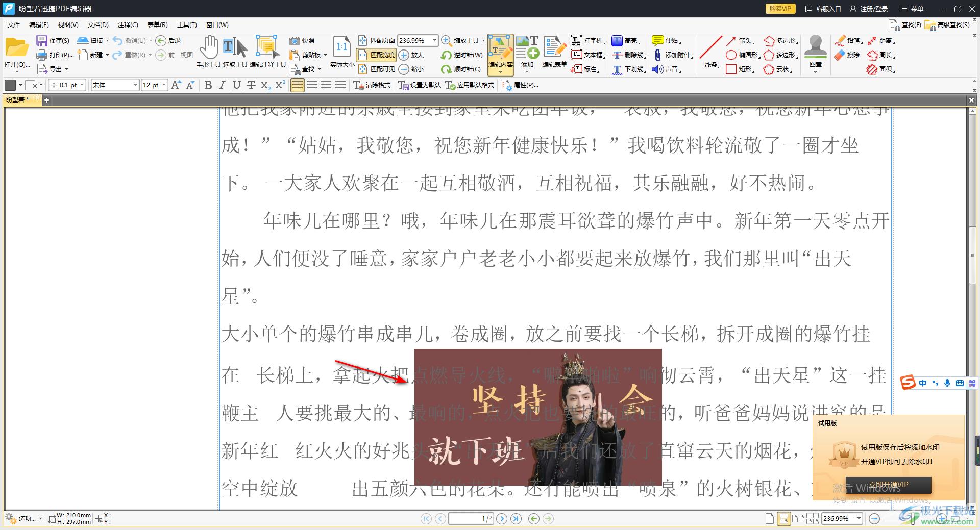
Task: Click 立即开通VIP button in popup
Action: 888,485
